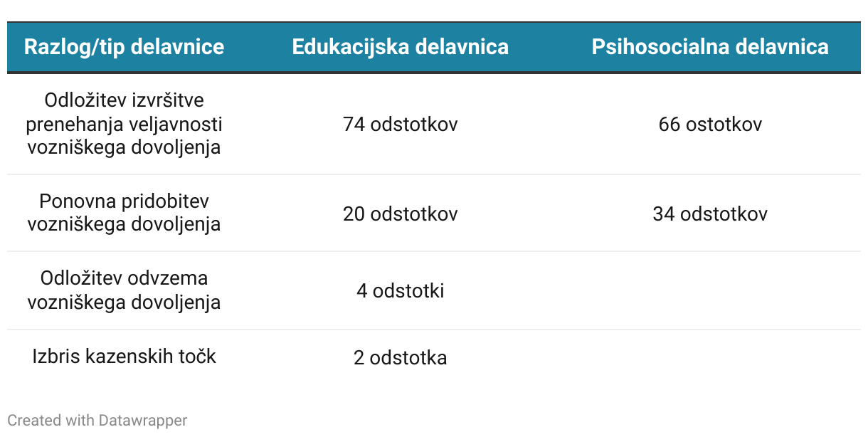Image resolution: width=868 pixels, height=437 pixels.
Task: Select the '4 odstotki' cell
Action: click(x=401, y=290)
